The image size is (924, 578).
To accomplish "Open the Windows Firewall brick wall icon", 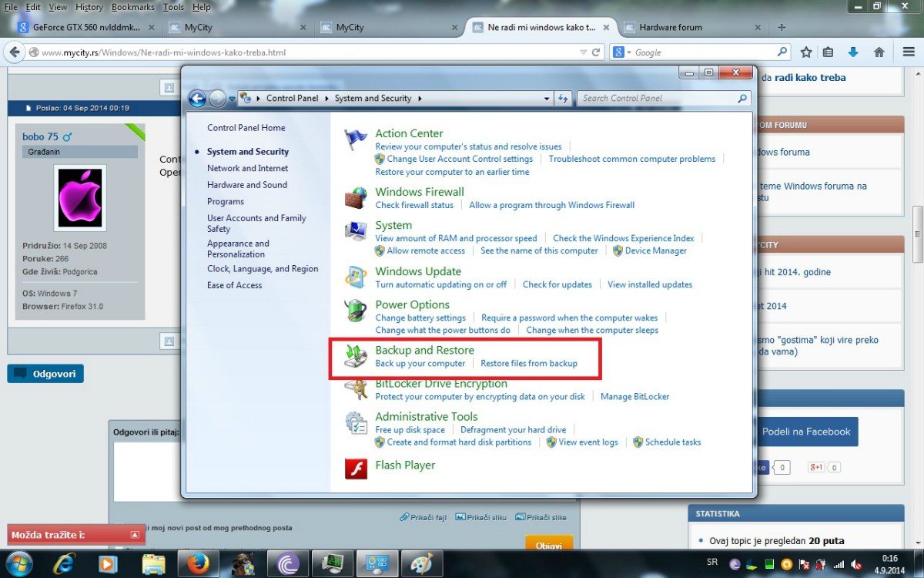I will (356, 197).
